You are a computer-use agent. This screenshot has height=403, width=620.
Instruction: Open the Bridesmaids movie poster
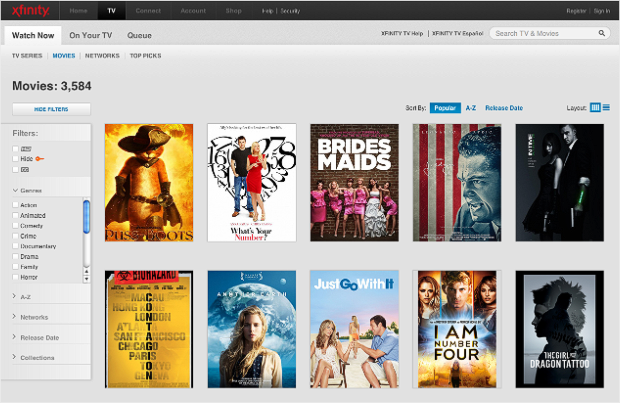tap(354, 182)
